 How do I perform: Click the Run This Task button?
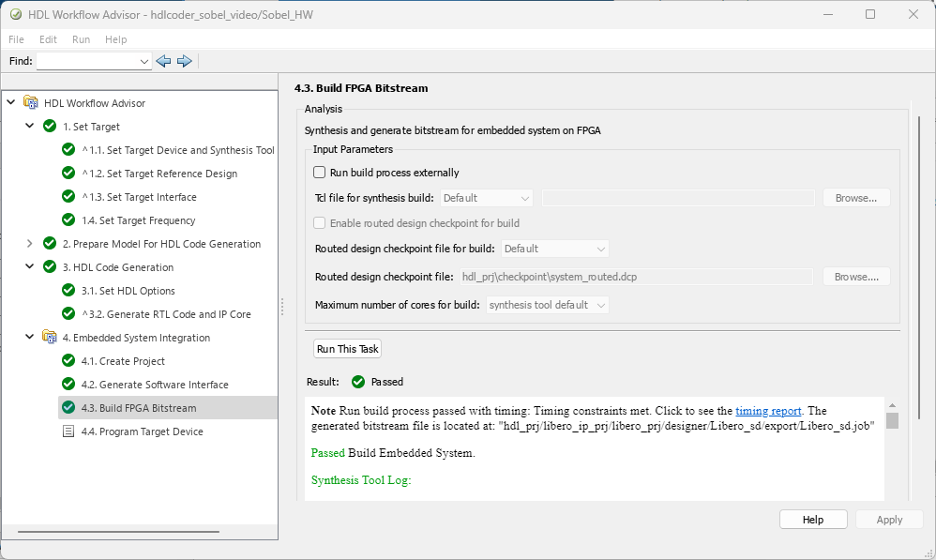click(x=347, y=349)
